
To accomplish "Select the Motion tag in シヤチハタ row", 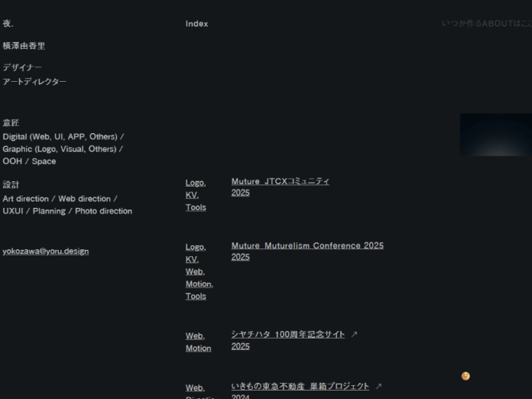I will (x=198, y=348).
